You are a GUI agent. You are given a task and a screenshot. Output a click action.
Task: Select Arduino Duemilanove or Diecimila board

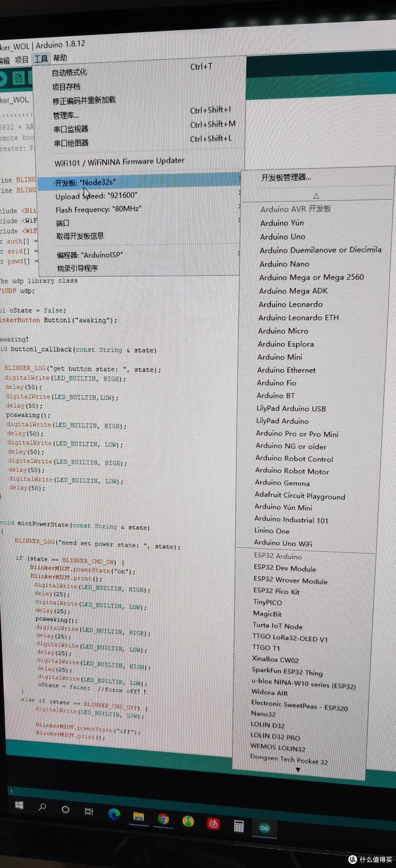tap(320, 250)
